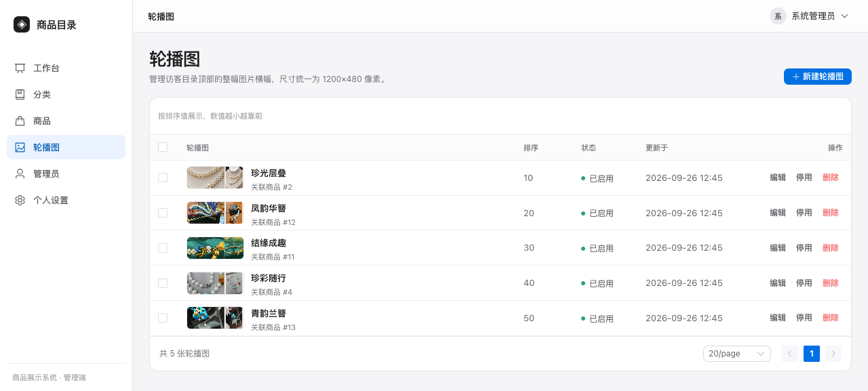868x391 pixels.
Task: Click the 新建轮播图 button
Action: [818, 77]
